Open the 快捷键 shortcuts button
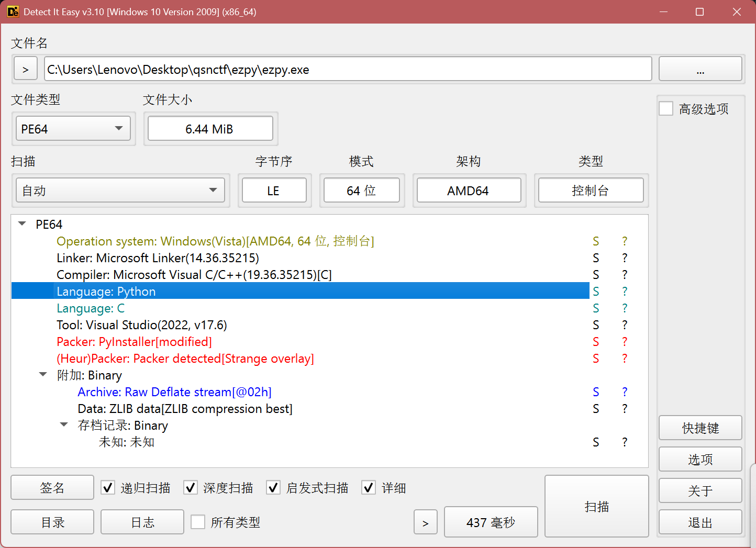The height and width of the screenshot is (548, 756). (701, 428)
